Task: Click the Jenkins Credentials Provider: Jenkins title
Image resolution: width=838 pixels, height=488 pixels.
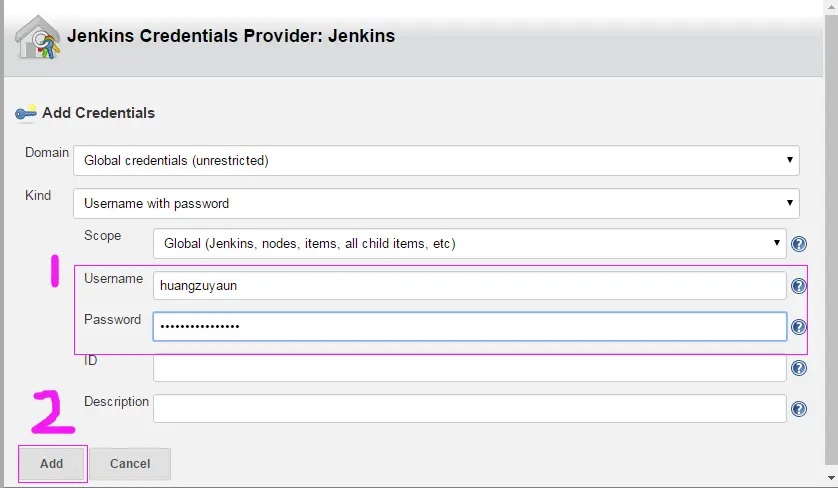Action: click(x=231, y=36)
